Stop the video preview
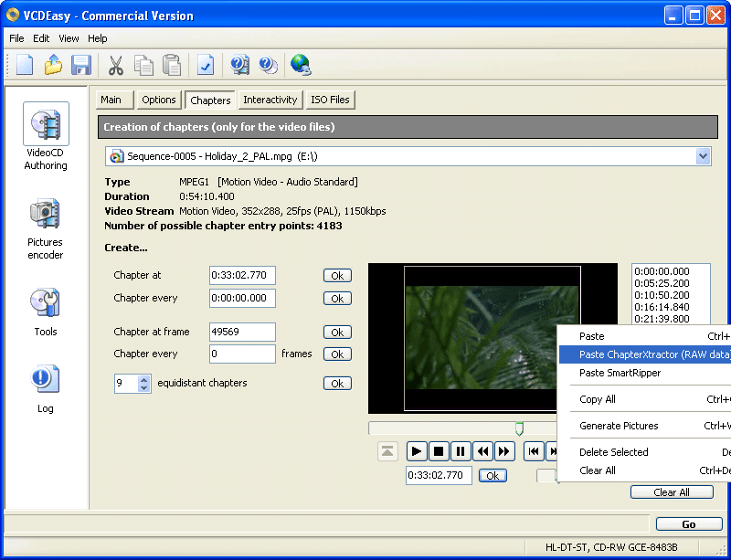 (439, 451)
